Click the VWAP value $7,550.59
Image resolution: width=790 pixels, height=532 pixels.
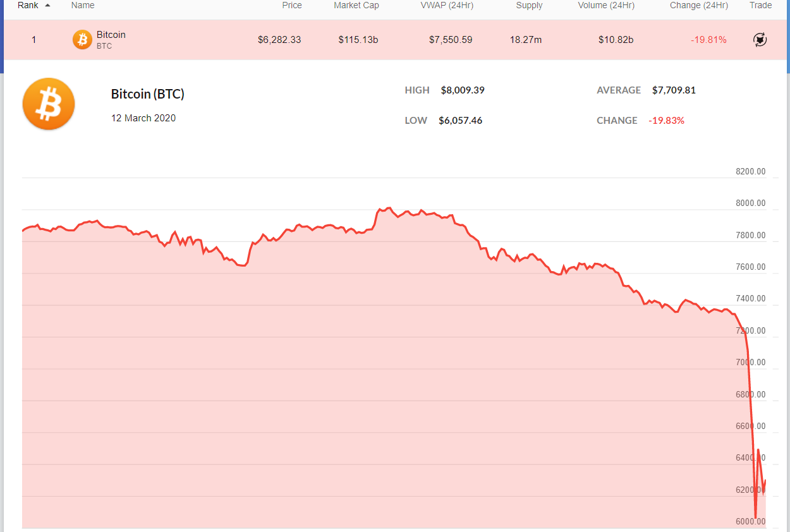click(x=451, y=40)
